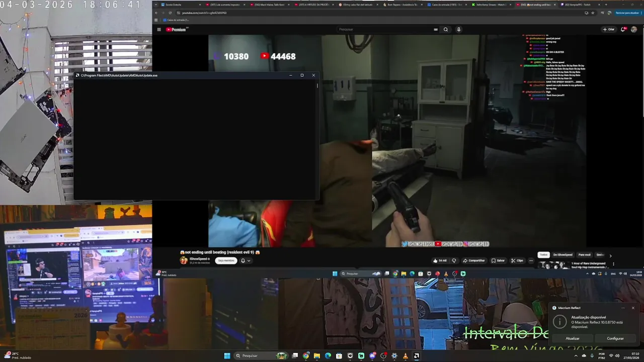
Task: Click Configurar in Macrium Reflect notification
Action: [x=615, y=338]
